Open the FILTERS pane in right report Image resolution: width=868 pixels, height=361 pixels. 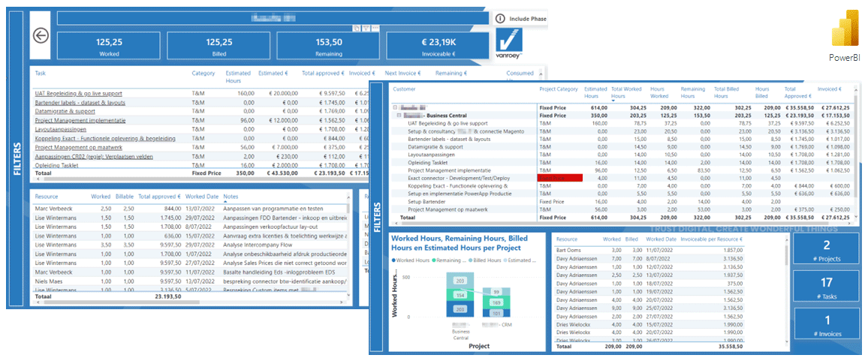pos(378,216)
